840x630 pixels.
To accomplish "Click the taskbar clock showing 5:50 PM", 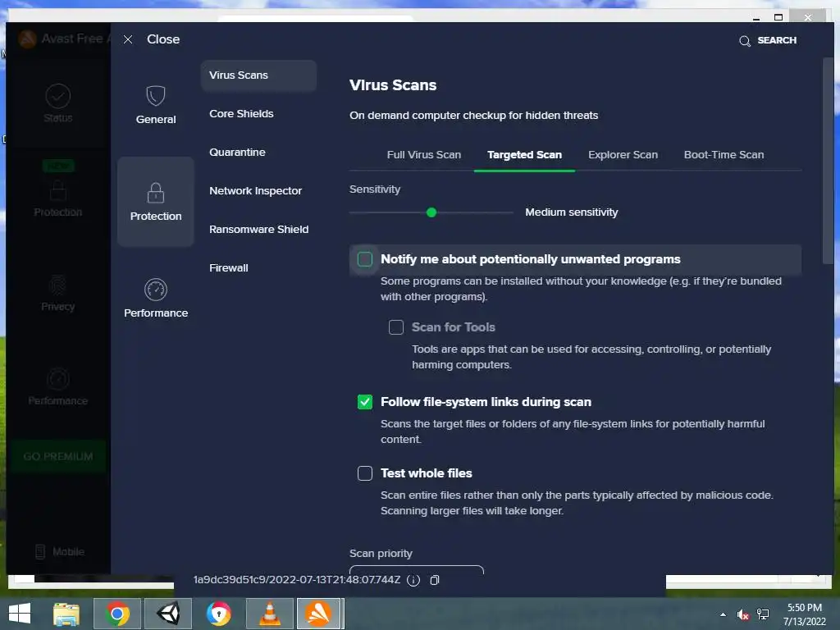I will click(x=804, y=608).
